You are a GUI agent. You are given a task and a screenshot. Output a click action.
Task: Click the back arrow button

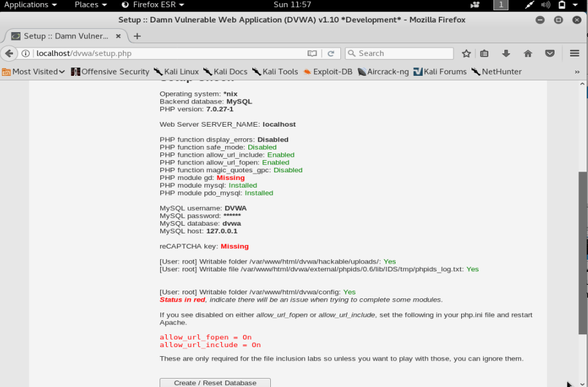(x=9, y=53)
